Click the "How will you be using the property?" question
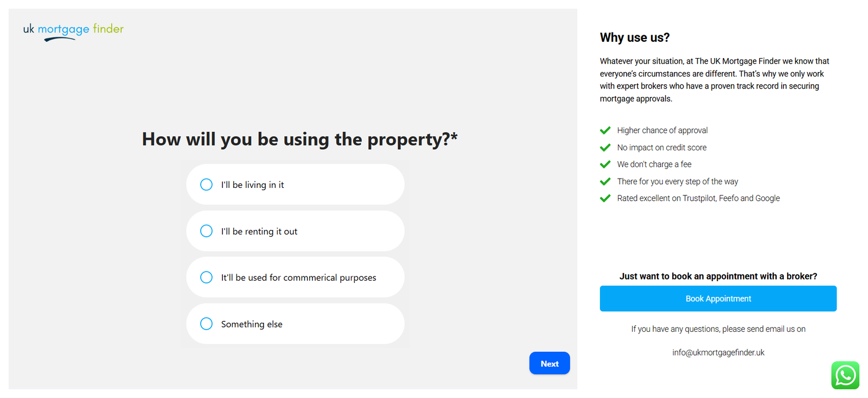868x398 pixels. pos(299,140)
